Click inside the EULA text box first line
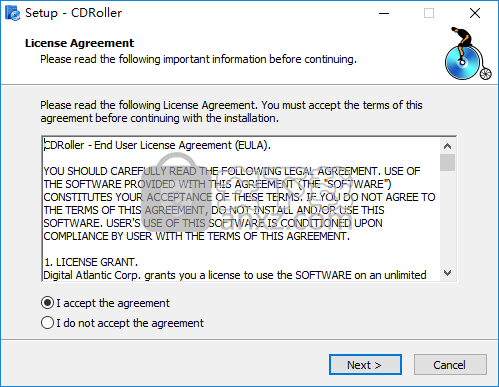 (x=157, y=145)
